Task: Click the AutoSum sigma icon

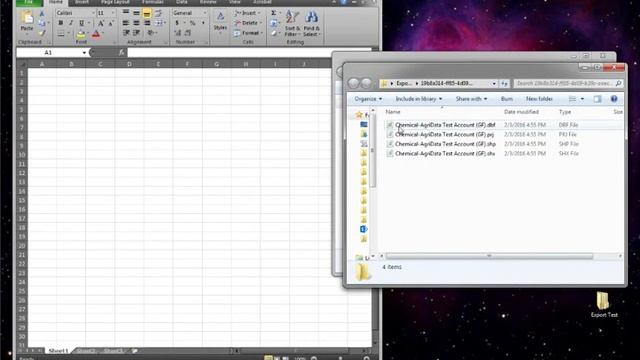Action: click(274, 13)
